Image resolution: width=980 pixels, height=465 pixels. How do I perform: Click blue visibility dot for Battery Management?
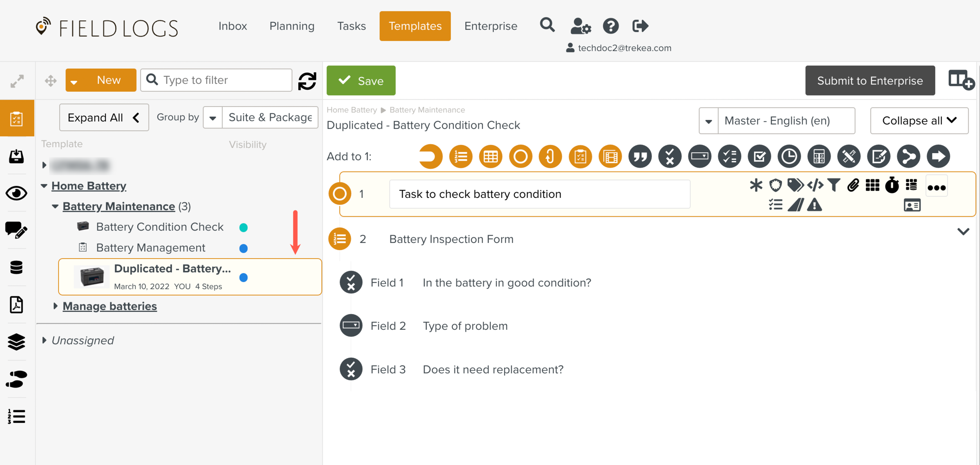(x=243, y=248)
